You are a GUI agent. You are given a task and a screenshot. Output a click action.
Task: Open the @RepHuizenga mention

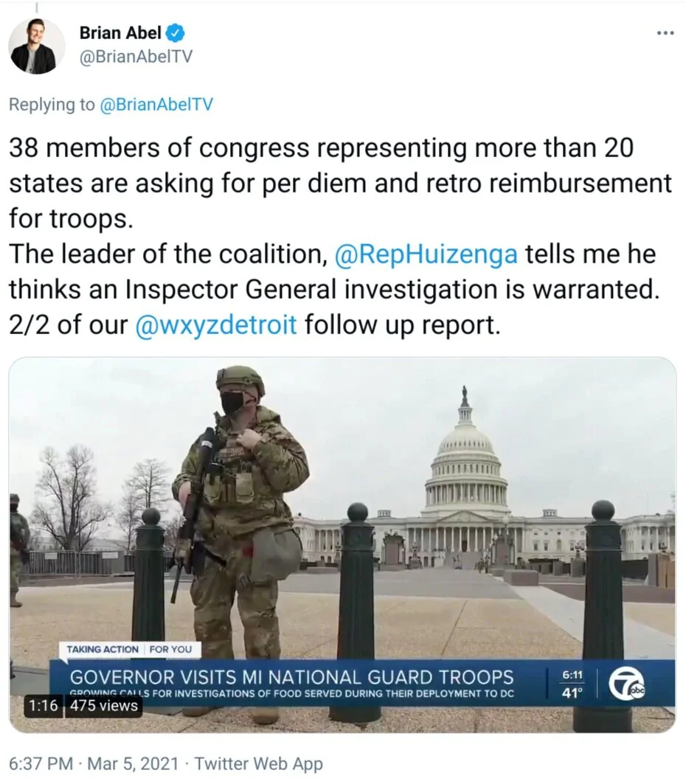(426, 254)
